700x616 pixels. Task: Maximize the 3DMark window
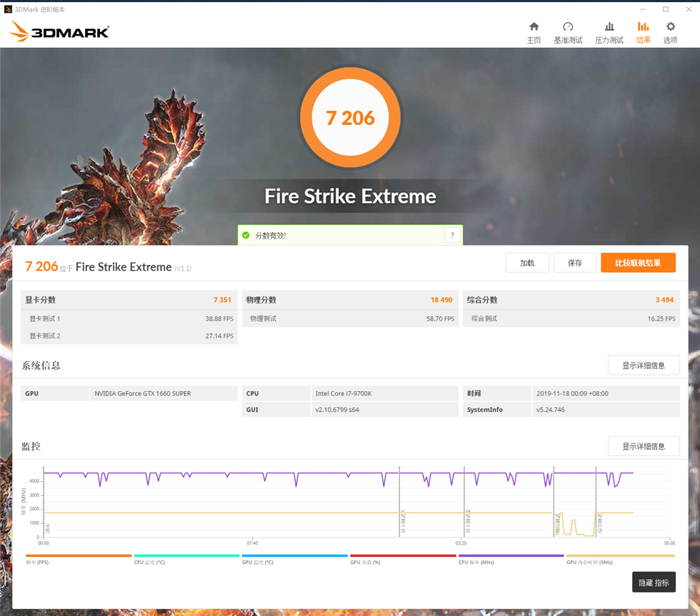(666, 9)
